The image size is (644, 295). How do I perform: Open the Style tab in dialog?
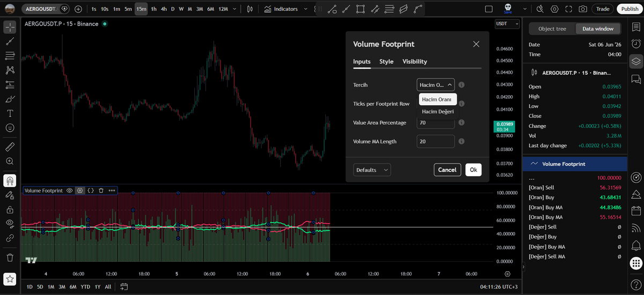(386, 61)
